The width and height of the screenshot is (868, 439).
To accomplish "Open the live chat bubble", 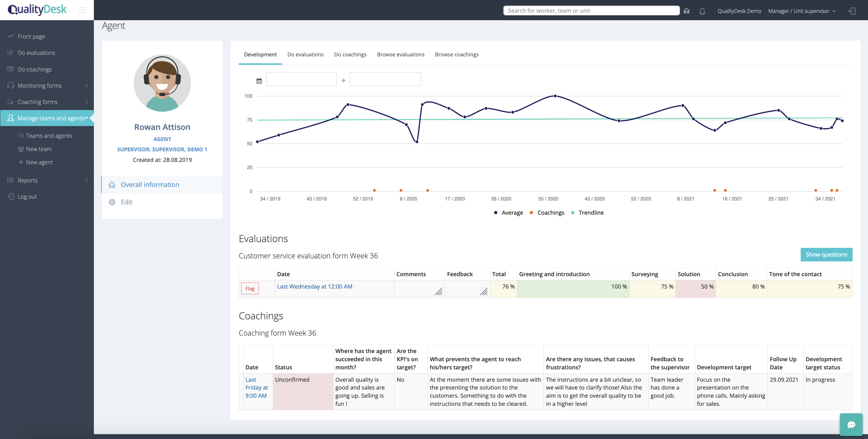I will [x=851, y=425].
